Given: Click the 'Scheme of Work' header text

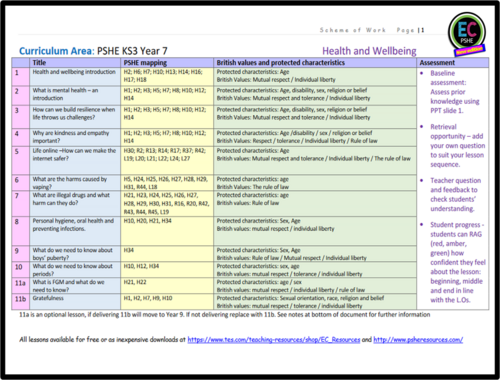Looking at the screenshot, I should pyautogui.click(x=353, y=30).
